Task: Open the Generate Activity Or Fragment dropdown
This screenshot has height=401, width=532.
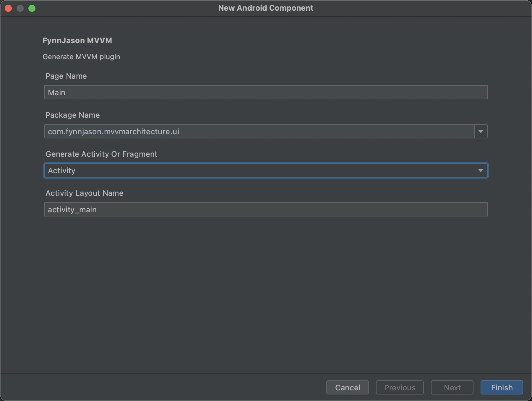Action: pyautogui.click(x=481, y=170)
